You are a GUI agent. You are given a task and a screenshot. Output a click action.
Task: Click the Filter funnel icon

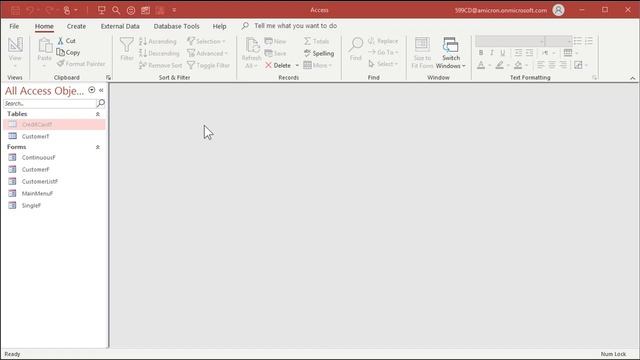pos(127,44)
